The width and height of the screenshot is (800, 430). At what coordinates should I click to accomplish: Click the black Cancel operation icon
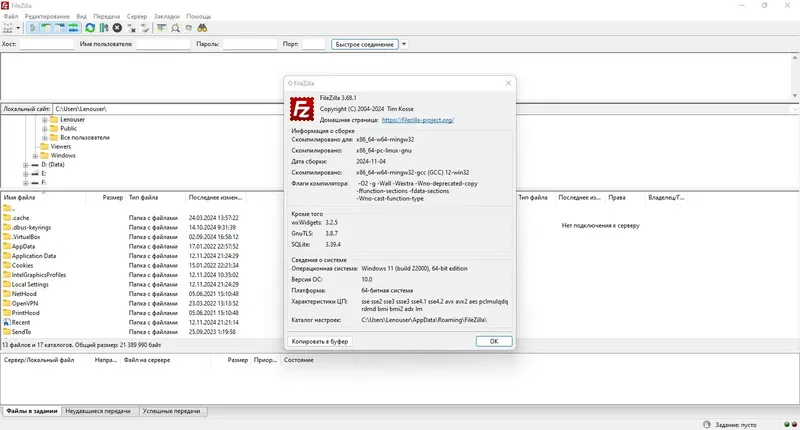coord(117,28)
